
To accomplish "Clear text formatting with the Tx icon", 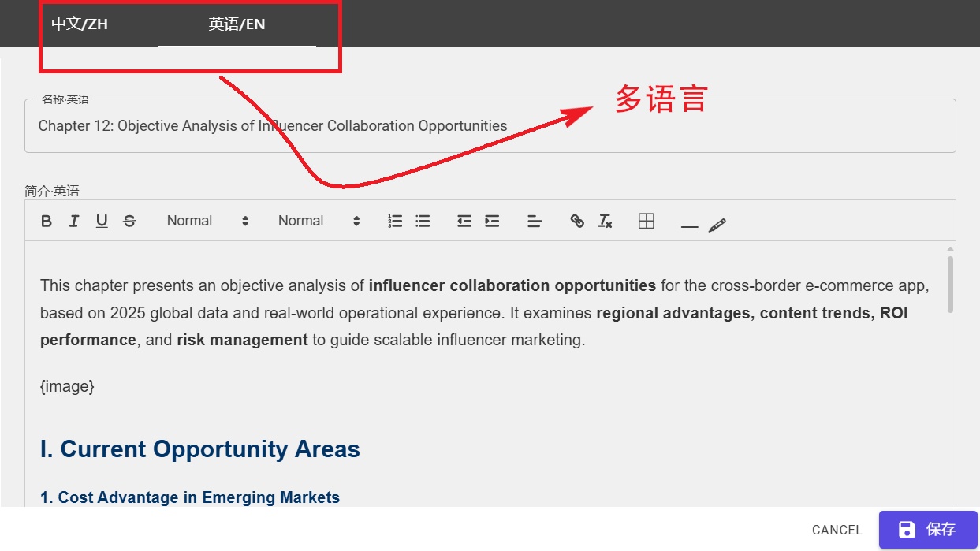I will (x=605, y=222).
